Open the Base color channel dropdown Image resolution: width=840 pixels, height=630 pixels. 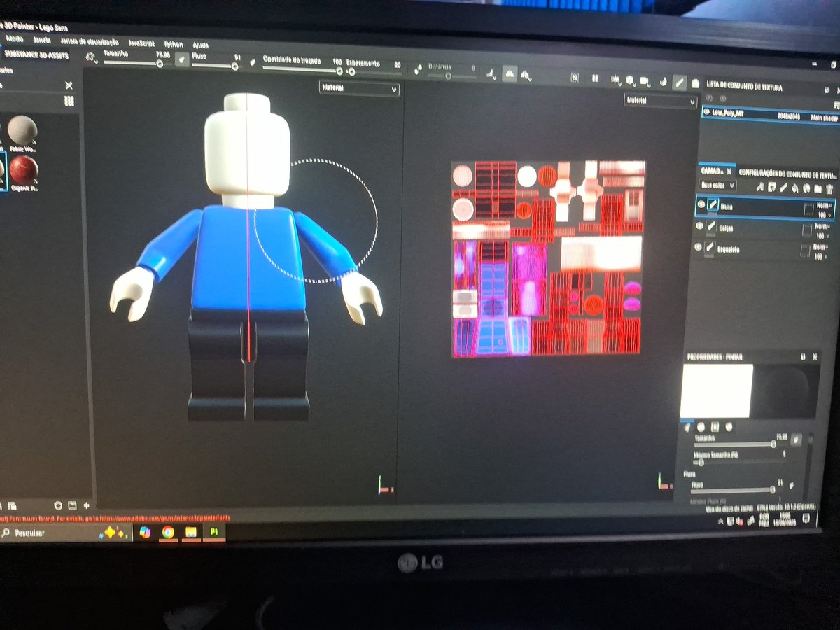(x=719, y=185)
